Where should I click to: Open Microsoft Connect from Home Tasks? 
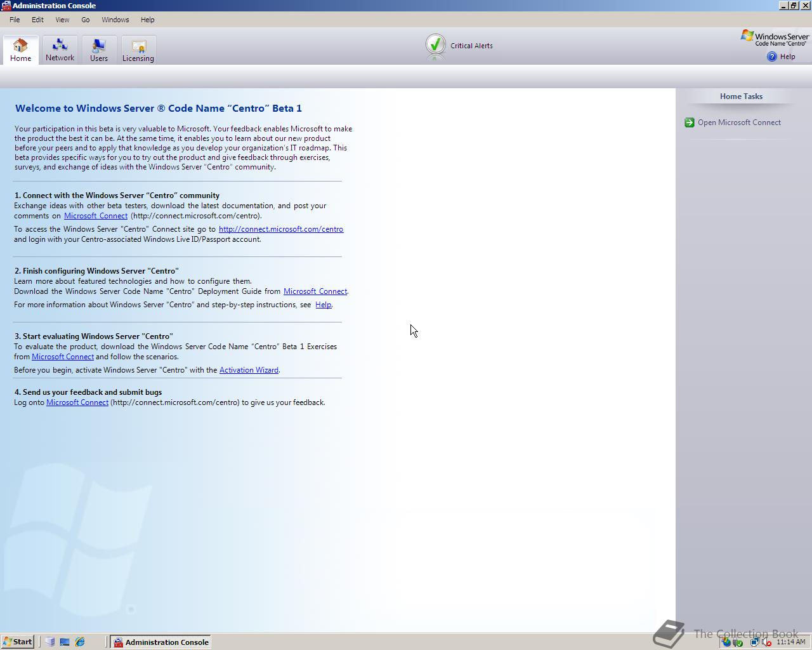point(739,123)
